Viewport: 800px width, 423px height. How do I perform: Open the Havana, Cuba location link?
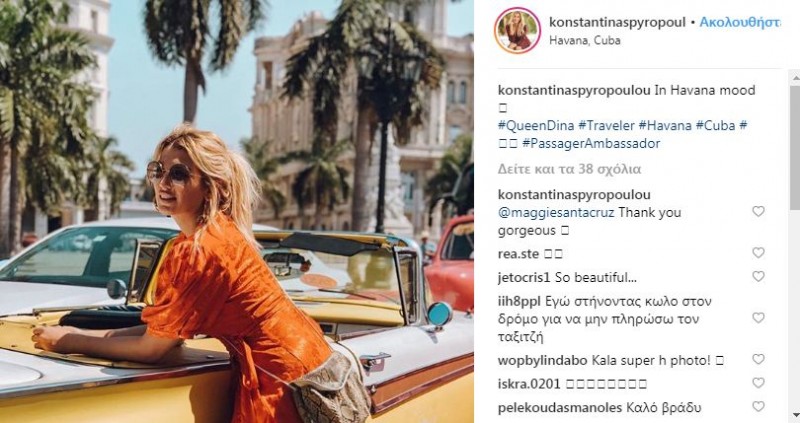[x=585, y=41]
